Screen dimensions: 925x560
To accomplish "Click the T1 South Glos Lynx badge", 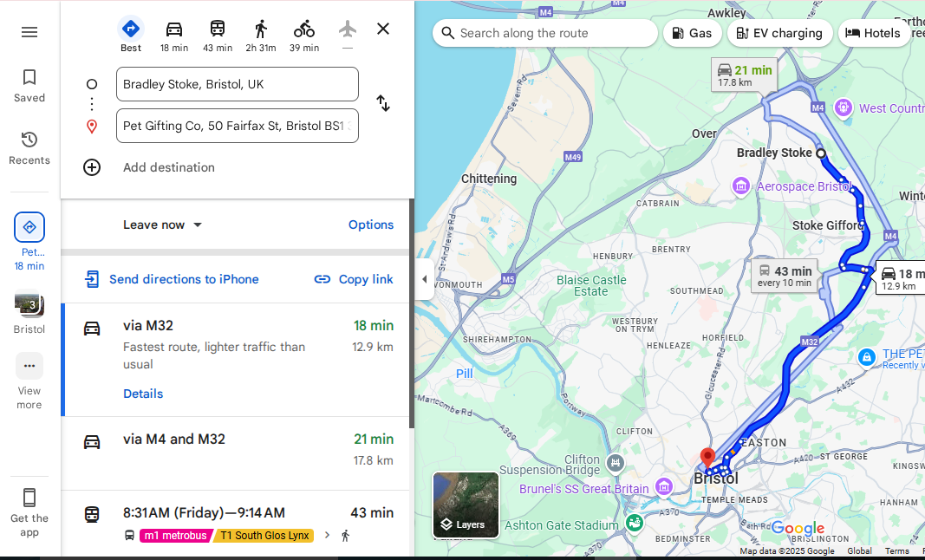I will [264, 536].
